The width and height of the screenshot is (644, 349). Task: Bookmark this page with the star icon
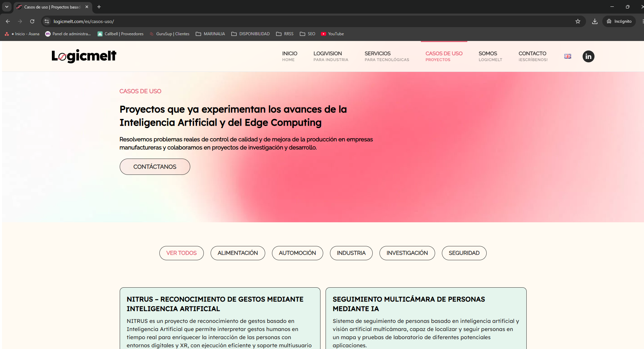(578, 21)
